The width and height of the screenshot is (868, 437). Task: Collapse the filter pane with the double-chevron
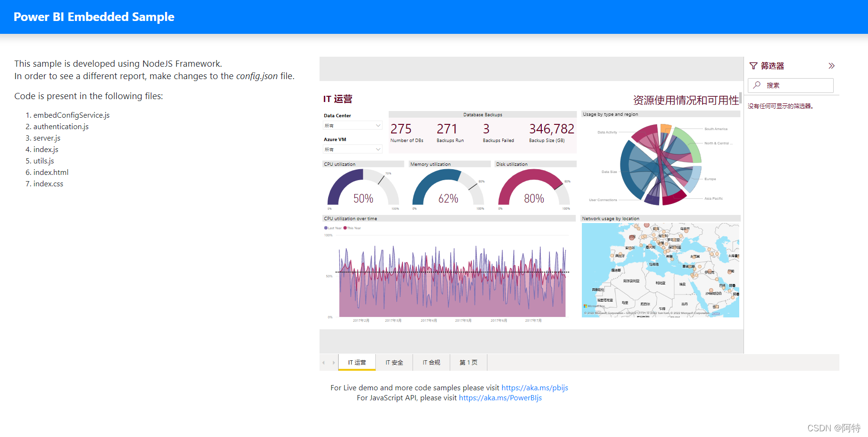click(832, 65)
